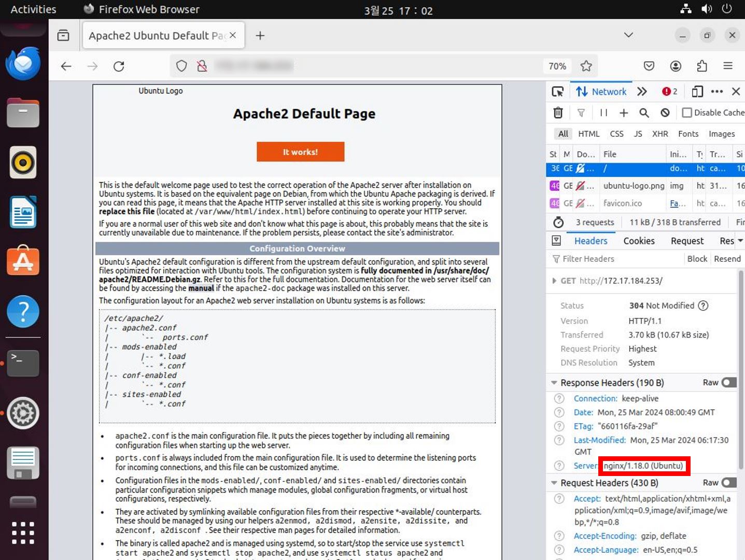
Task: Toggle the network details pane icon
Action: coord(556,241)
